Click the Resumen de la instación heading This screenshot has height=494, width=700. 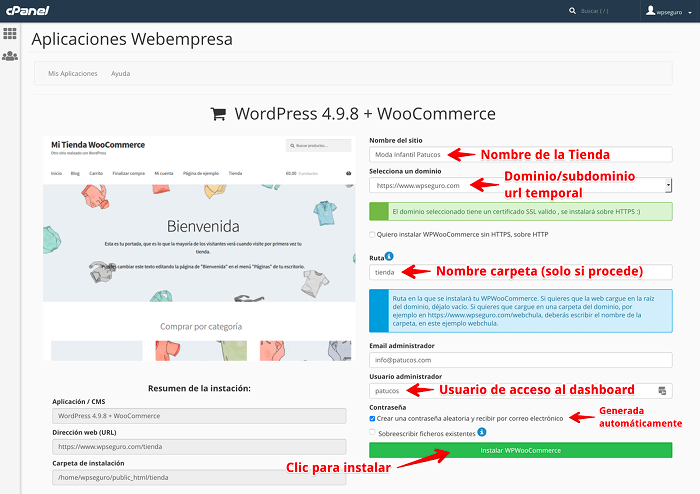pos(199,388)
